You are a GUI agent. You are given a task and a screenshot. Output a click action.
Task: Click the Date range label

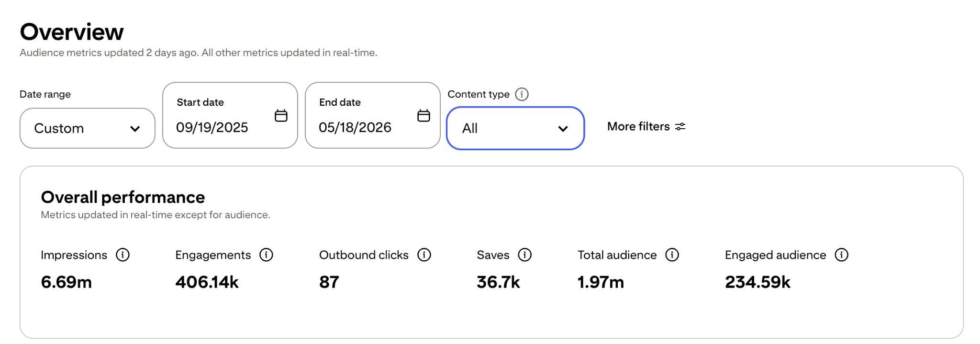(x=45, y=94)
